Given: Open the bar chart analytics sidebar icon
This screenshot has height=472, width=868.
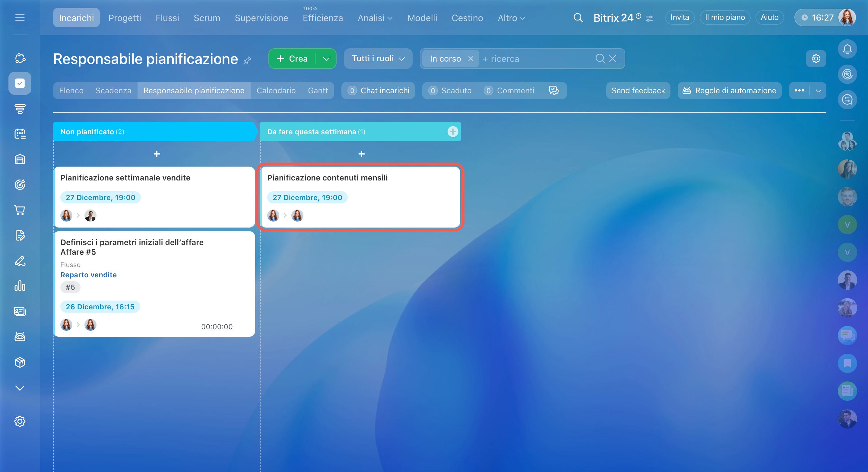Looking at the screenshot, I should coord(20,286).
